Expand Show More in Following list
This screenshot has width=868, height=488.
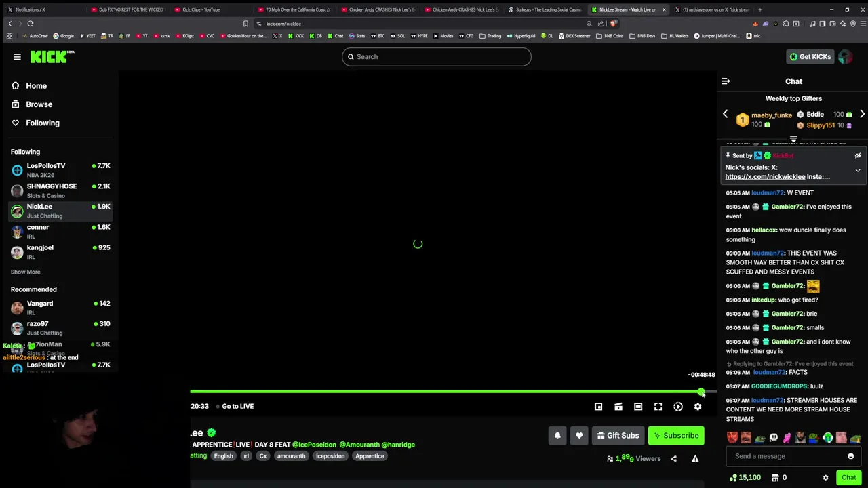coord(25,272)
